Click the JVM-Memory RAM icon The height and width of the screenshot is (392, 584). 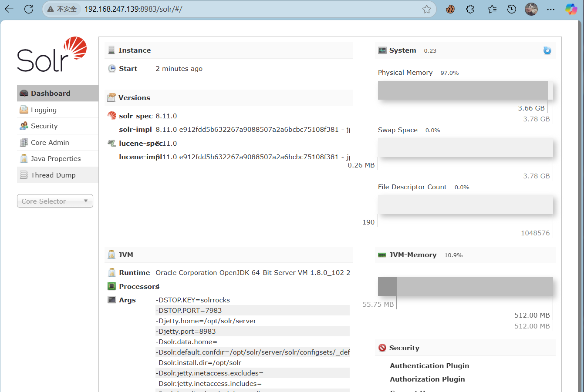click(x=382, y=255)
